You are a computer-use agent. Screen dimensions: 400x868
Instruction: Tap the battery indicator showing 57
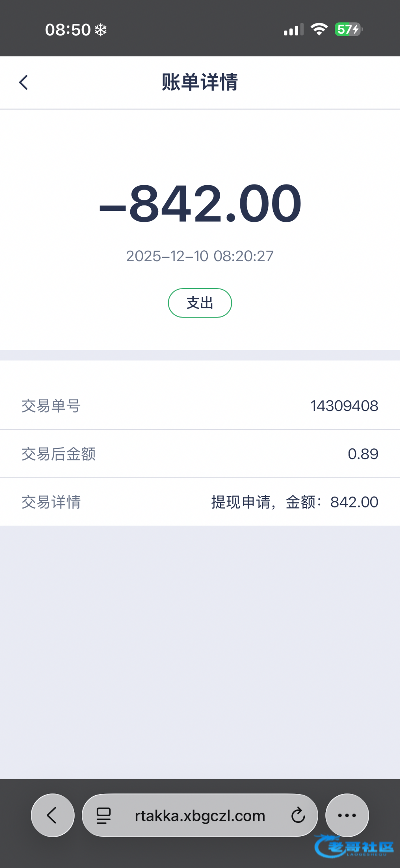click(x=348, y=29)
